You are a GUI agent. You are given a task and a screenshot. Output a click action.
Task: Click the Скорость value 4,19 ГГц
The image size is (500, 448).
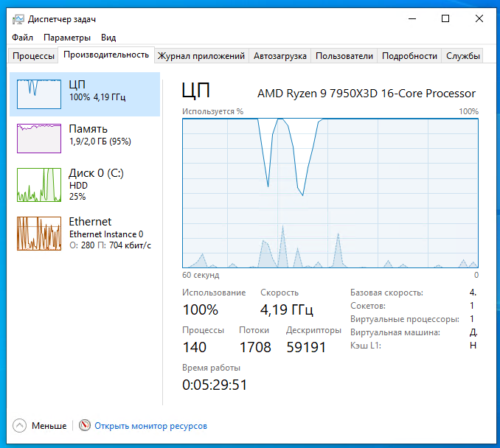coord(287,309)
